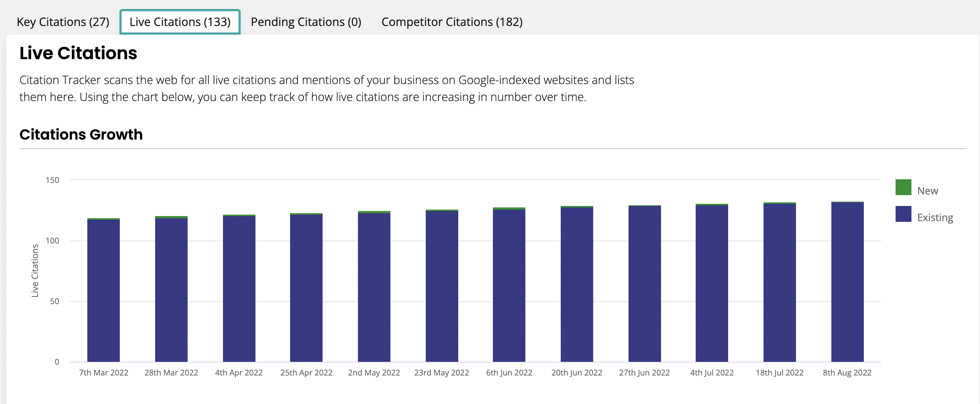This screenshot has width=980, height=404.
Task: Click the 2nd May 2022 bar
Action: click(374, 286)
